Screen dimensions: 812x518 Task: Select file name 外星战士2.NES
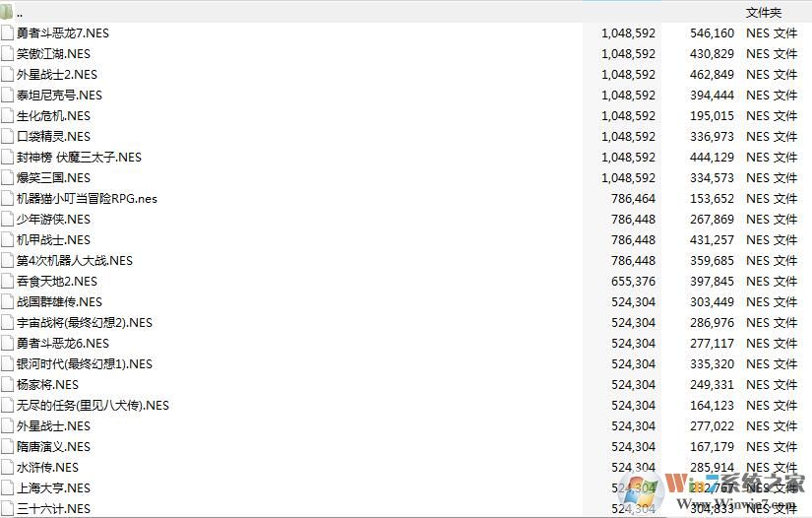(x=57, y=75)
